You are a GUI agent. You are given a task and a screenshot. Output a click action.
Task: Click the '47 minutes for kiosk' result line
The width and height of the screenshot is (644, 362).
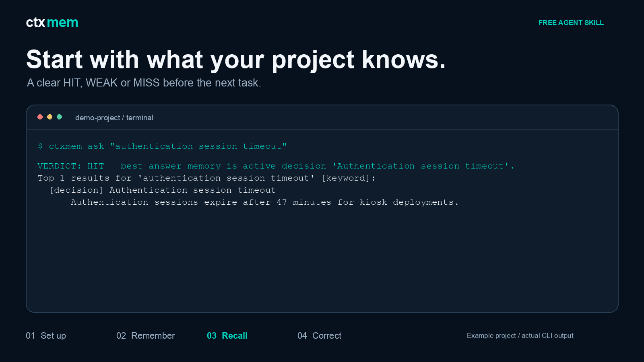[x=265, y=202]
